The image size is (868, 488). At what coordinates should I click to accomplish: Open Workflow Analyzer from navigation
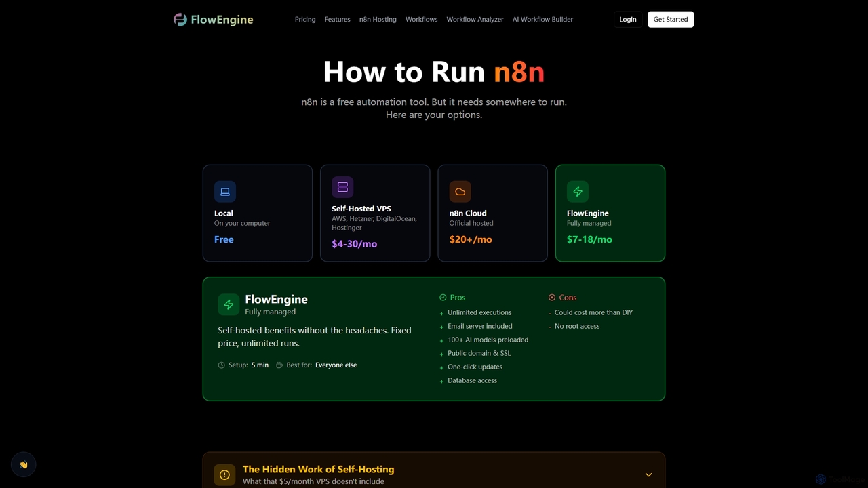tap(475, 20)
